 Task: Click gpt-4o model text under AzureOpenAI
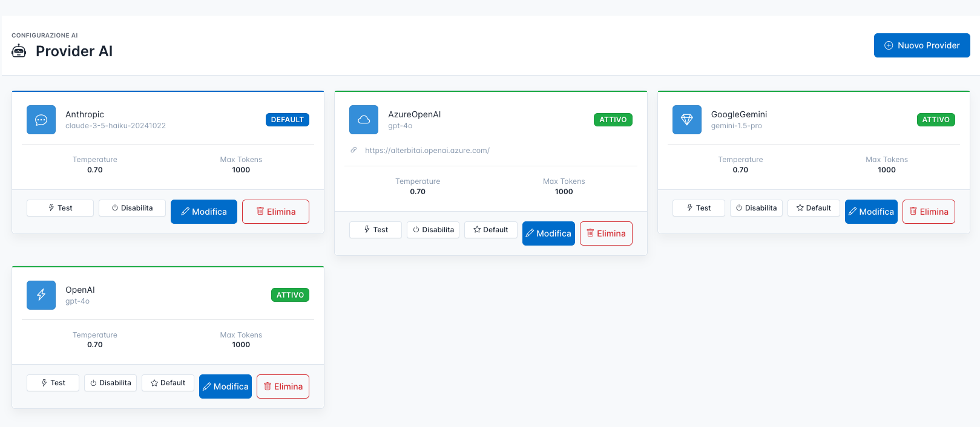[400, 126]
